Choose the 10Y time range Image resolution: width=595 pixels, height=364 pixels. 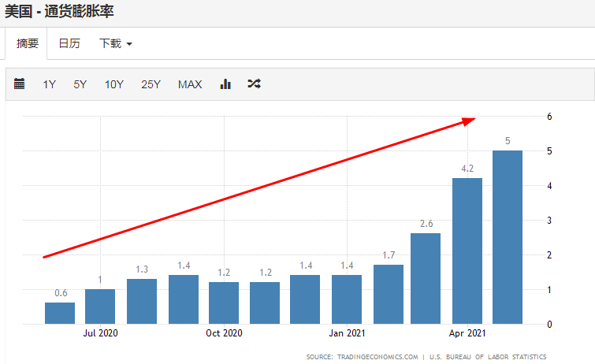pyautogui.click(x=114, y=84)
